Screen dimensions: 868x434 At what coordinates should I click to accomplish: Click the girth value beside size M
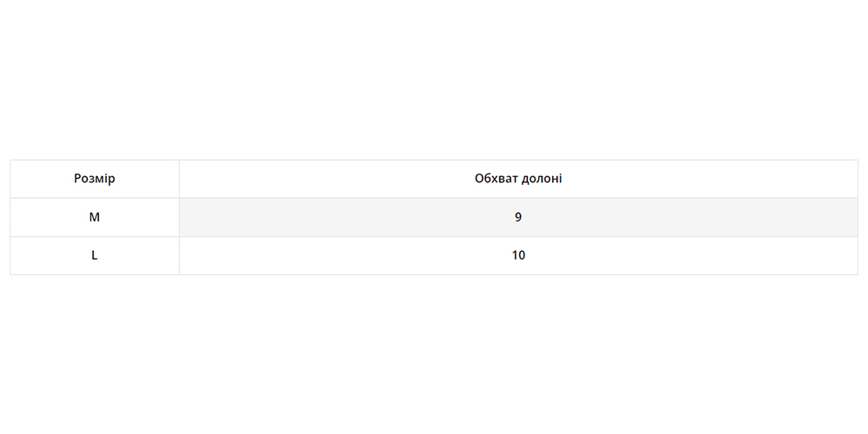pos(518,217)
